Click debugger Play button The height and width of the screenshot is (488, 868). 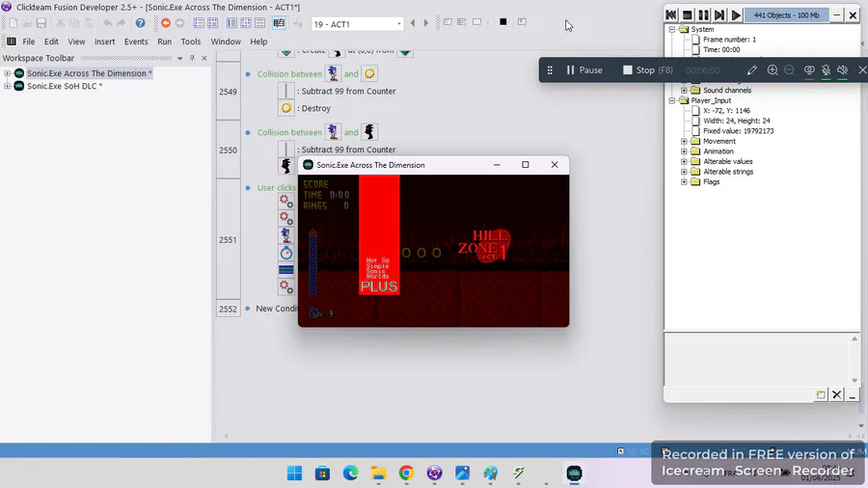click(736, 14)
